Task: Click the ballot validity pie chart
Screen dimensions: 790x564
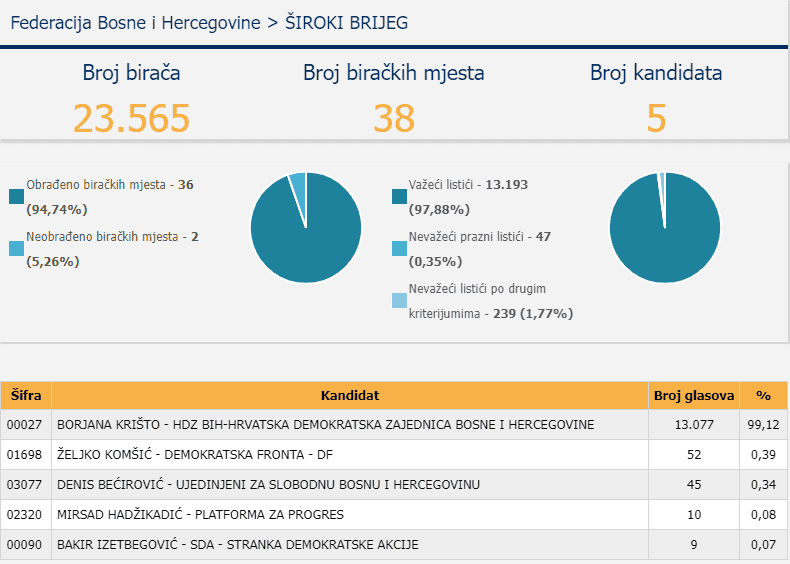Action: (664, 227)
